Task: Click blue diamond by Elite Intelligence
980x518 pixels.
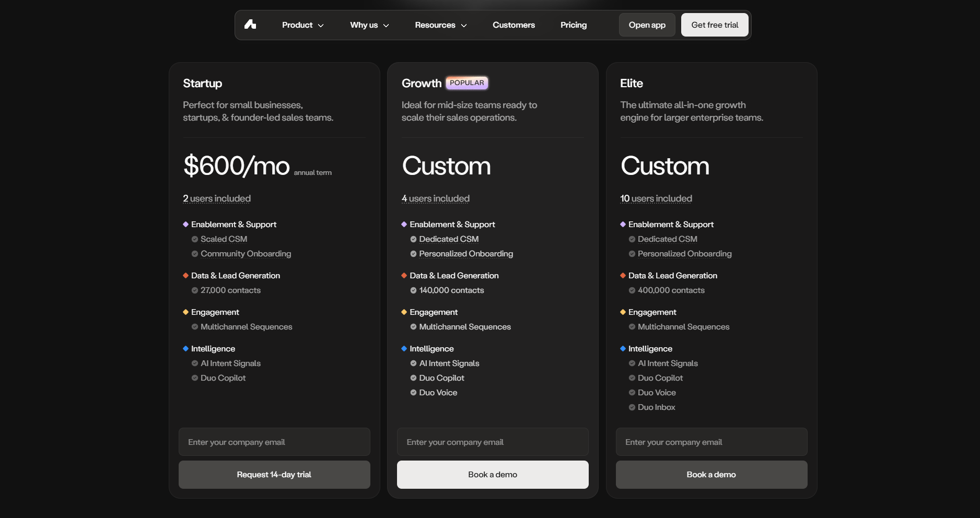Action: 623,348
